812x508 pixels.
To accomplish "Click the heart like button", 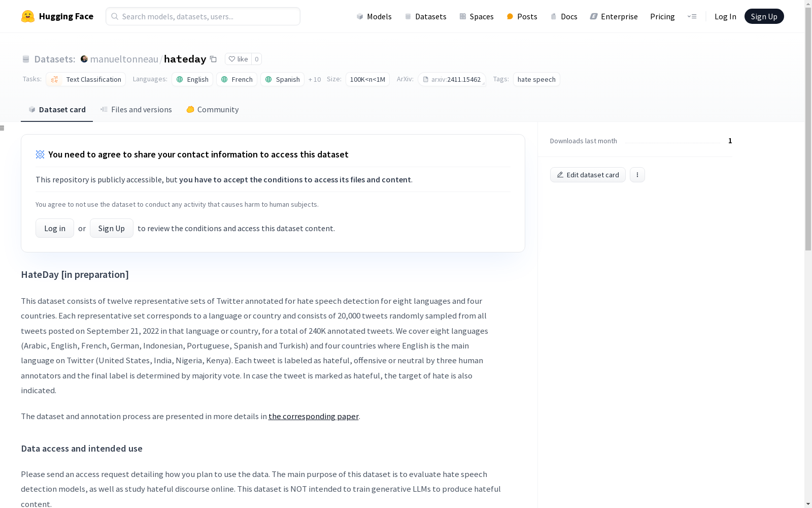I will coord(238,59).
